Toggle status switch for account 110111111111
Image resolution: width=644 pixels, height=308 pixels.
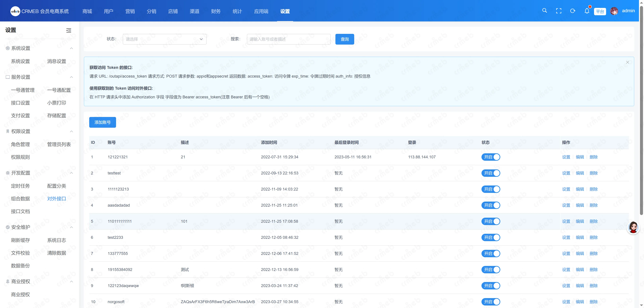pyautogui.click(x=491, y=221)
